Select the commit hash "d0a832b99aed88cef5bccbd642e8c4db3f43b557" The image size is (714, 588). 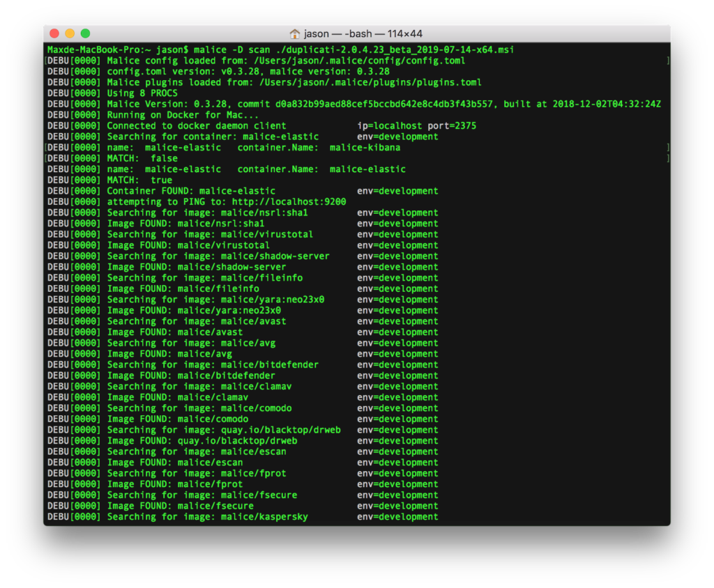click(384, 105)
